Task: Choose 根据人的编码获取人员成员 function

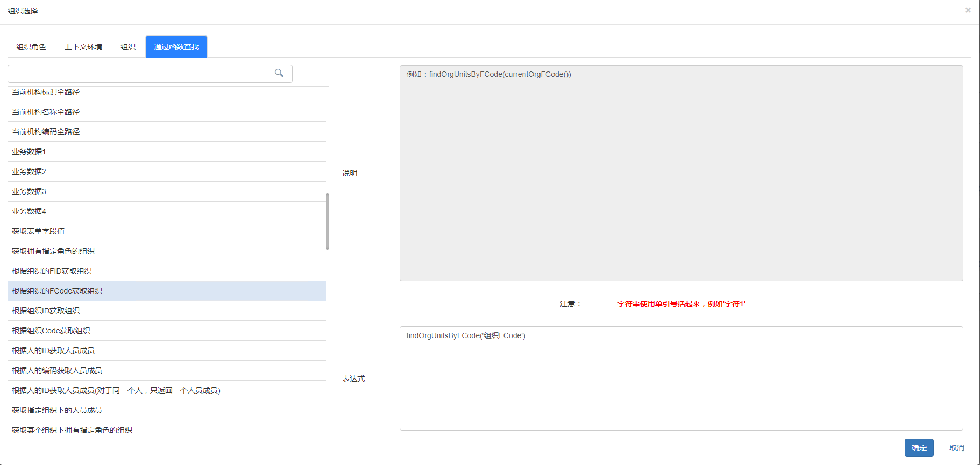Action: [57, 370]
